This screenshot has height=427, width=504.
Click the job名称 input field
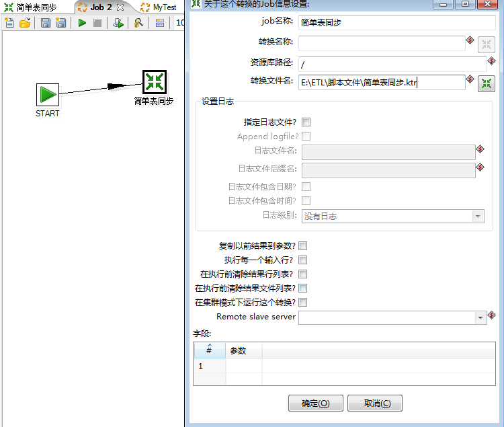pos(396,22)
